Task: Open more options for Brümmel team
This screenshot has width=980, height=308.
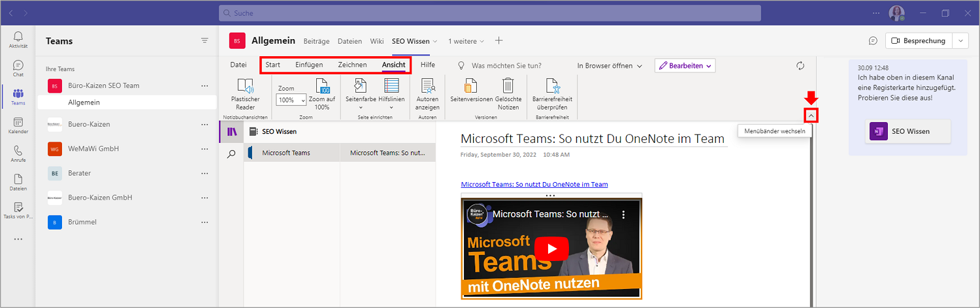Action: click(204, 222)
